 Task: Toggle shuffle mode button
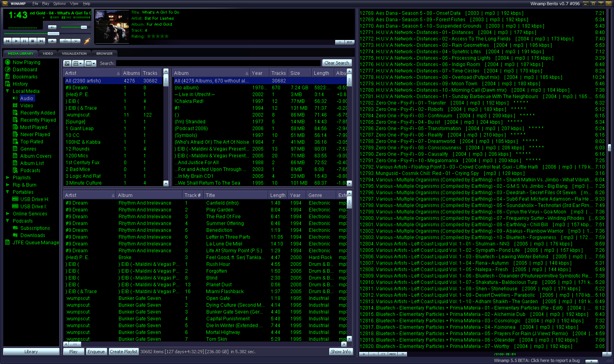point(65,41)
